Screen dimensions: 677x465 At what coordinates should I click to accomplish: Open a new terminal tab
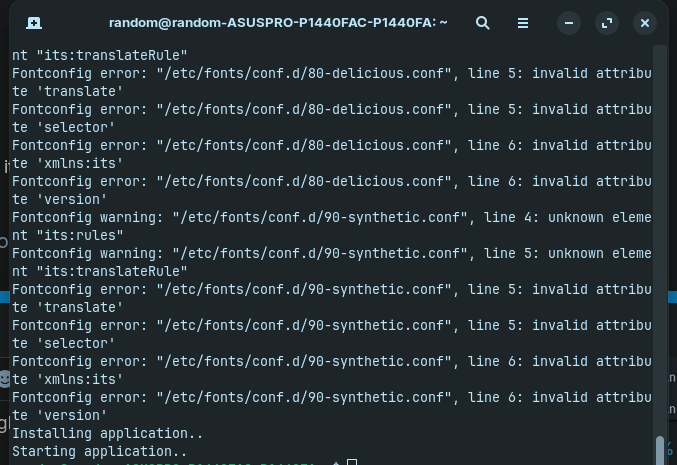34,23
